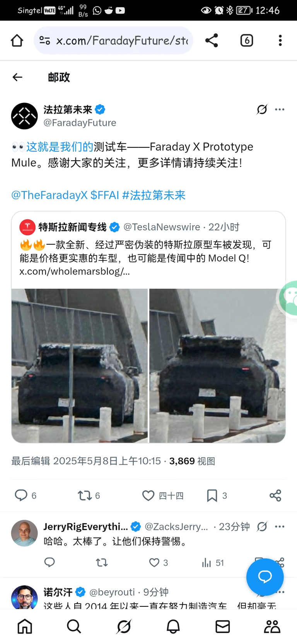Go back using the arrow beside 邮政
Screen dimensions: 297x644
point(17,77)
